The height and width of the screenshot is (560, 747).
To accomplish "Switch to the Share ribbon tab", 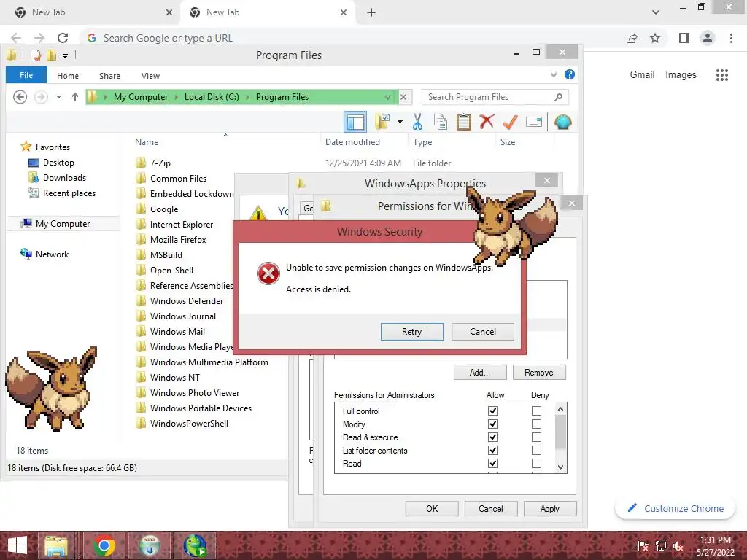I will 109,76.
